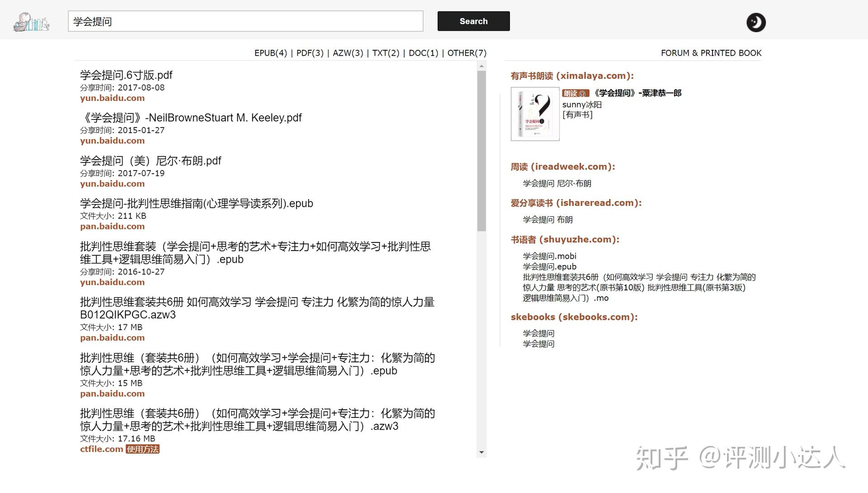
Task: Click the scroll up arrow of results list
Action: pos(481,66)
